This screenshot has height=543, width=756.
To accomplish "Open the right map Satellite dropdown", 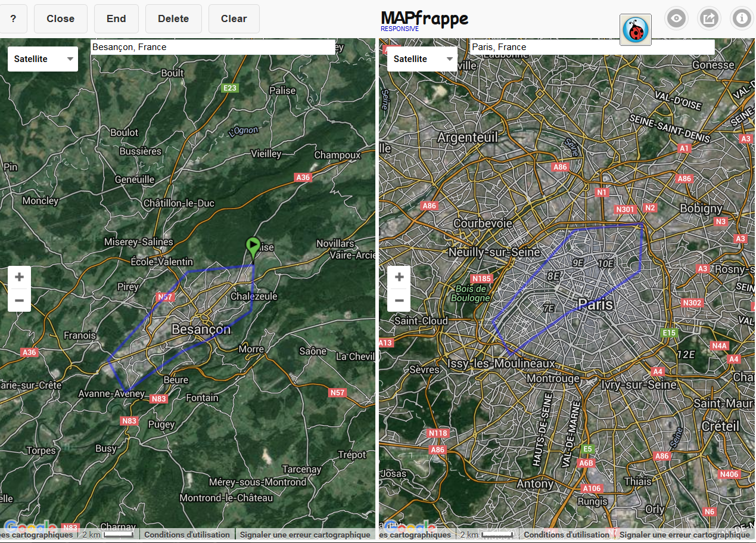I will [x=422, y=59].
